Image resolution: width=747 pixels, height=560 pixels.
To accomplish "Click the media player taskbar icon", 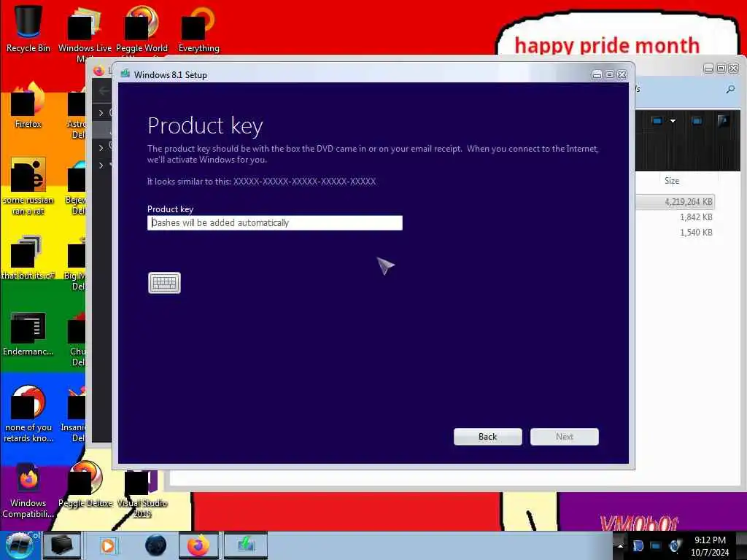I will [108, 545].
